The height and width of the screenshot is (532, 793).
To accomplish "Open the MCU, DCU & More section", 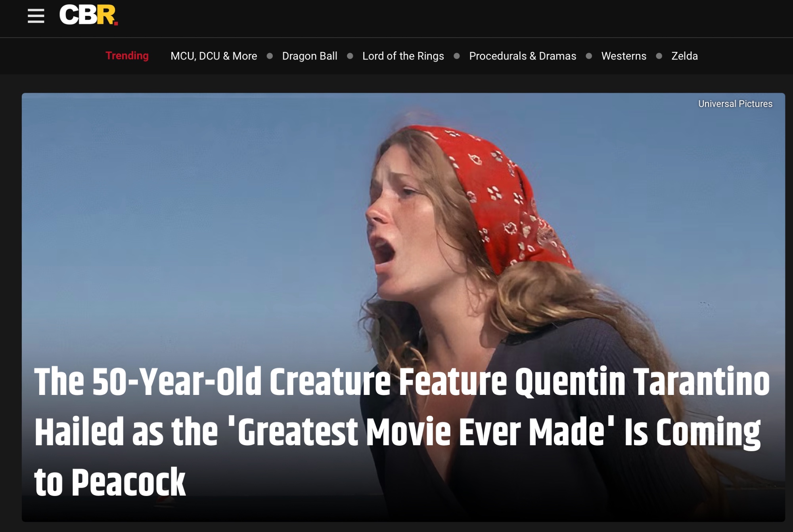I will pyautogui.click(x=214, y=56).
